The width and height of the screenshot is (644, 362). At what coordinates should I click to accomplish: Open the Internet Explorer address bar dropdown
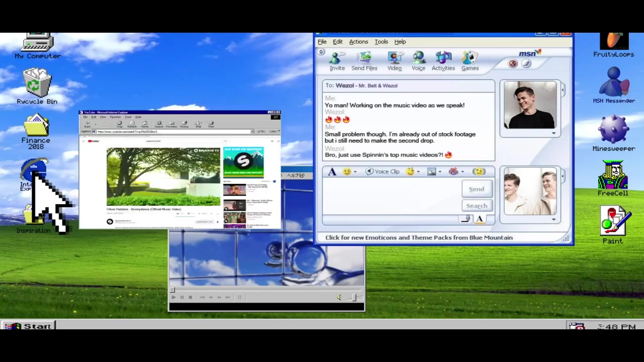[252, 131]
